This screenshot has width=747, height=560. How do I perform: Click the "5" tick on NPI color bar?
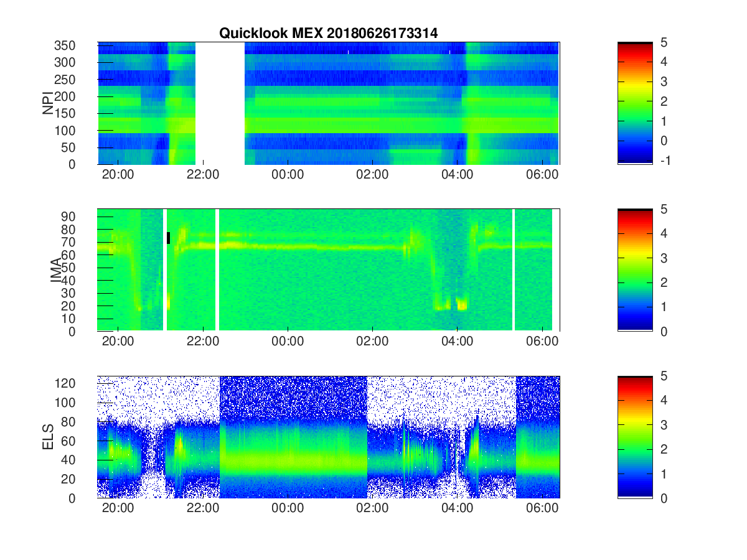[x=664, y=42]
